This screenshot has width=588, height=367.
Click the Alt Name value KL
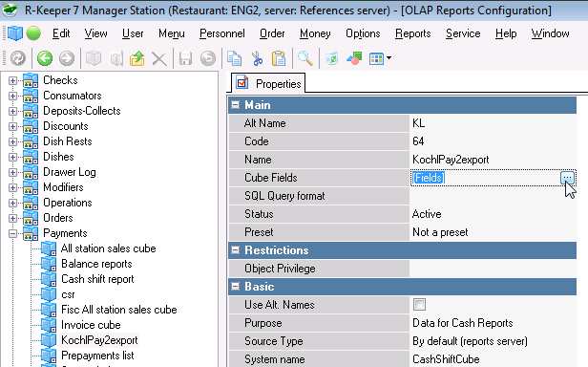pyautogui.click(x=418, y=123)
